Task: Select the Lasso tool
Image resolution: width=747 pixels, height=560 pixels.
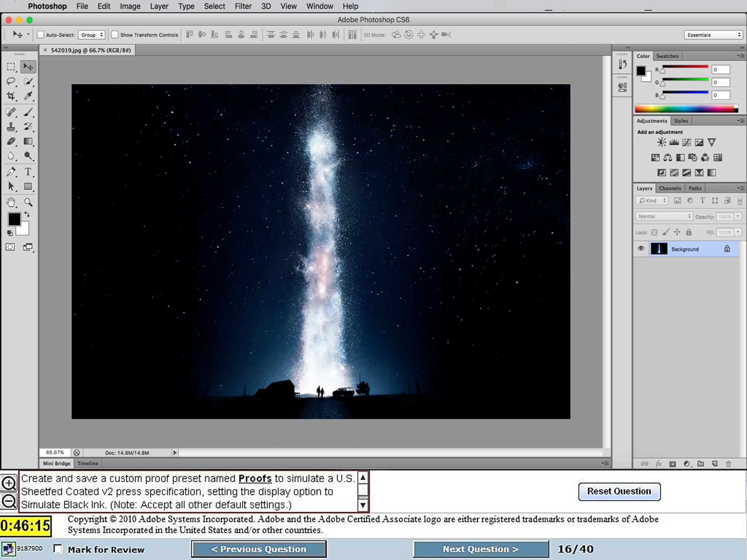Action: [x=11, y=81]
